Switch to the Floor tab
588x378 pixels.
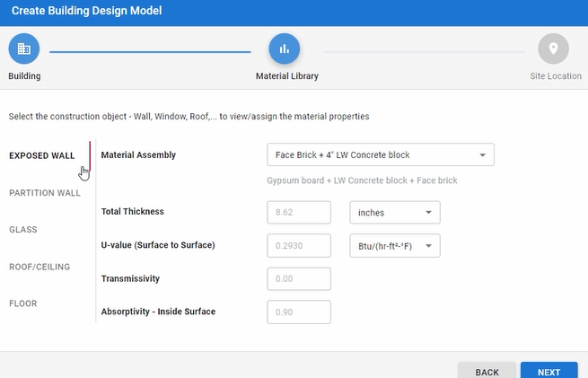[x=23, y=303]
